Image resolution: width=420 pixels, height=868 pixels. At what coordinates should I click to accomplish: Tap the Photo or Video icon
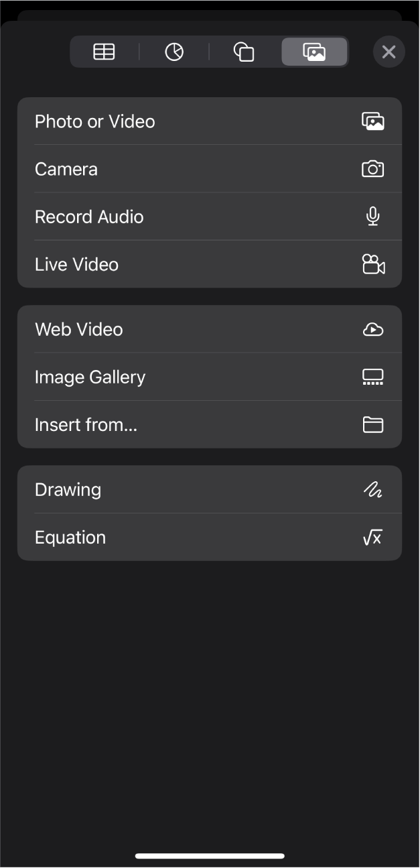click(373, 121)
